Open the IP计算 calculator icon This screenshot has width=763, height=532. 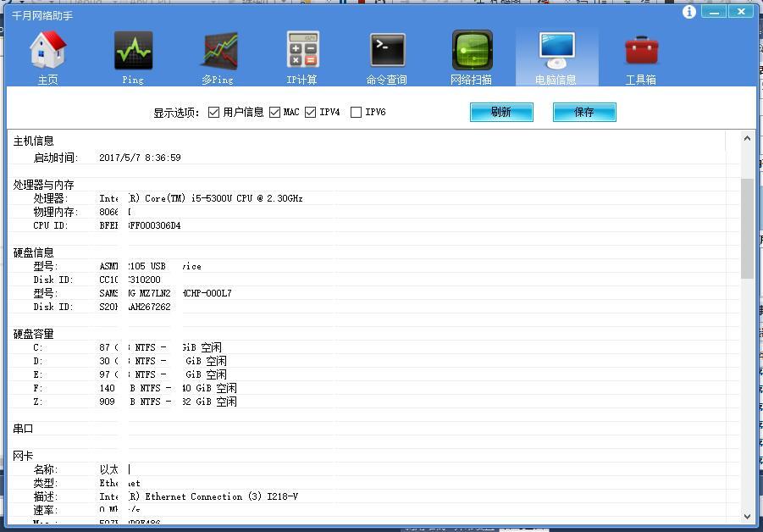[x=302, y=53]
